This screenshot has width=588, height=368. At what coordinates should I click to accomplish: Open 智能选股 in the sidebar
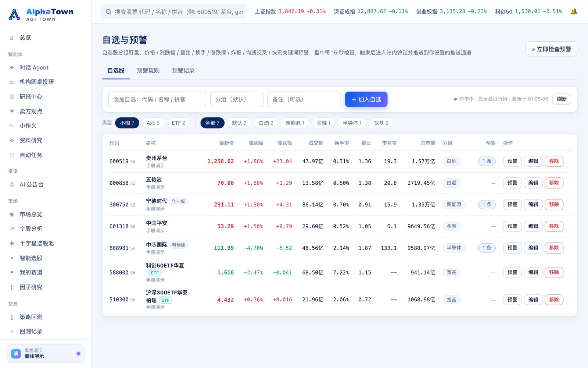click(x=46, y=258)
